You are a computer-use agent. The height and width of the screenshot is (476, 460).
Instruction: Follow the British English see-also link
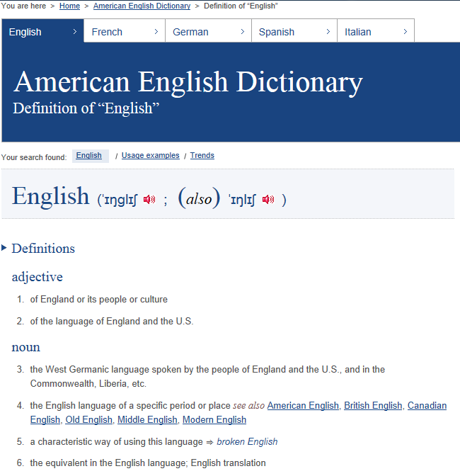click(373, 406)
